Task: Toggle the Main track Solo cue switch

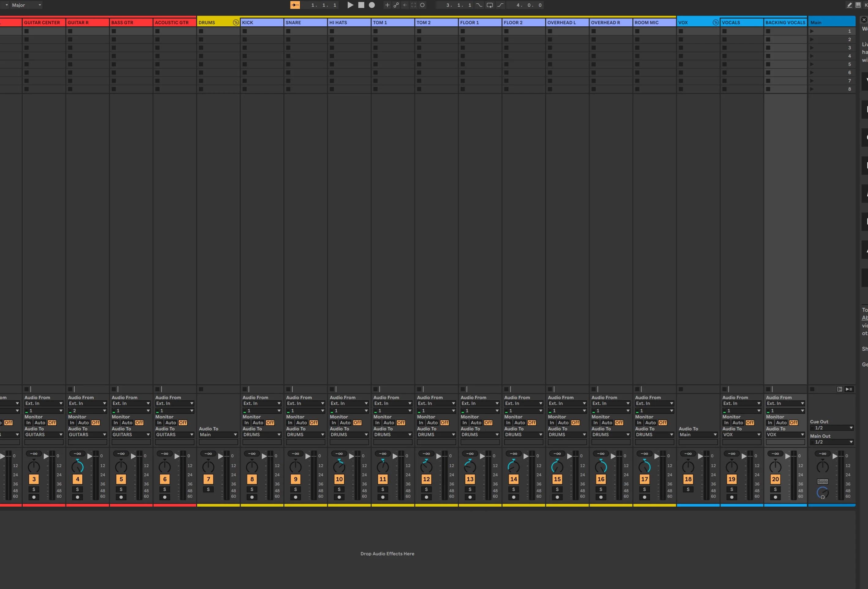Action: [x=822, y=481]
